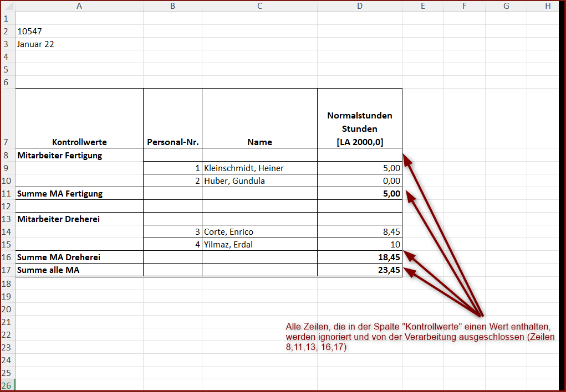Select column header A
566x392 pixels.
point(79,6)
